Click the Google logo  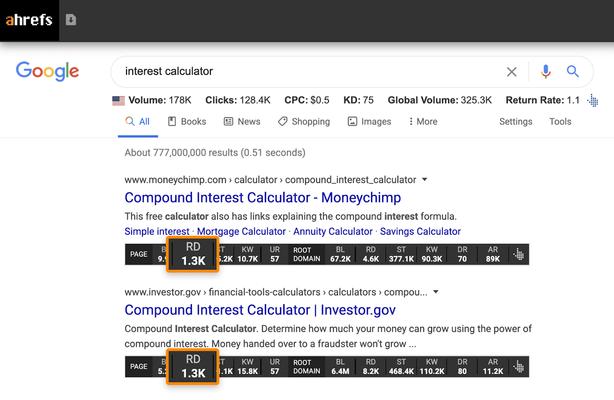47,71
